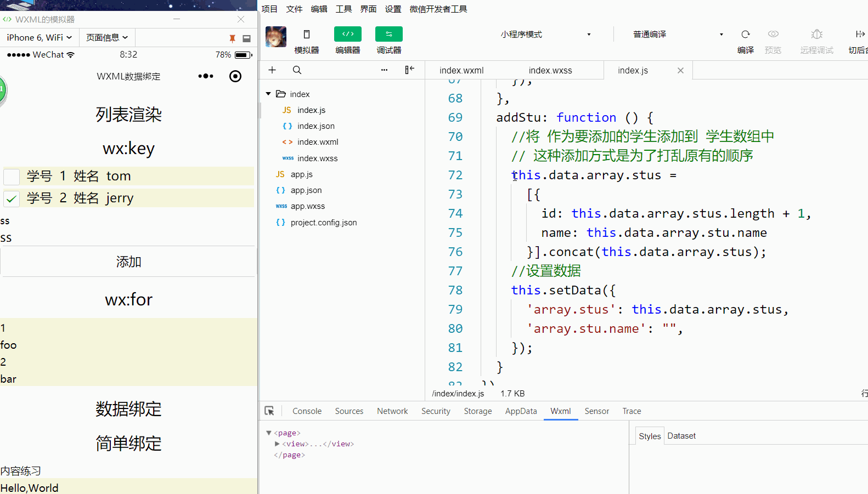The height and width of the screenshot is (494, 868).
Task: Toggle the editor (编辑器) panel icon
Action: (348, 34)
